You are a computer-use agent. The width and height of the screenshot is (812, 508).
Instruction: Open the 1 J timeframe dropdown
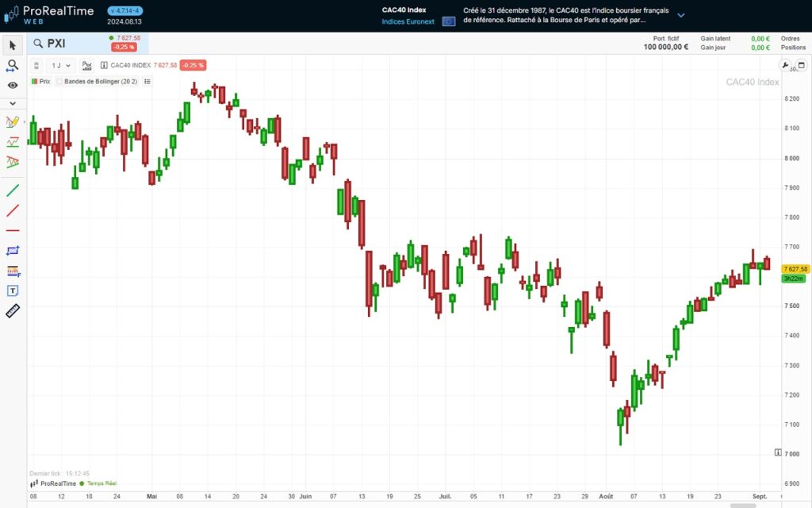point(60,65)
